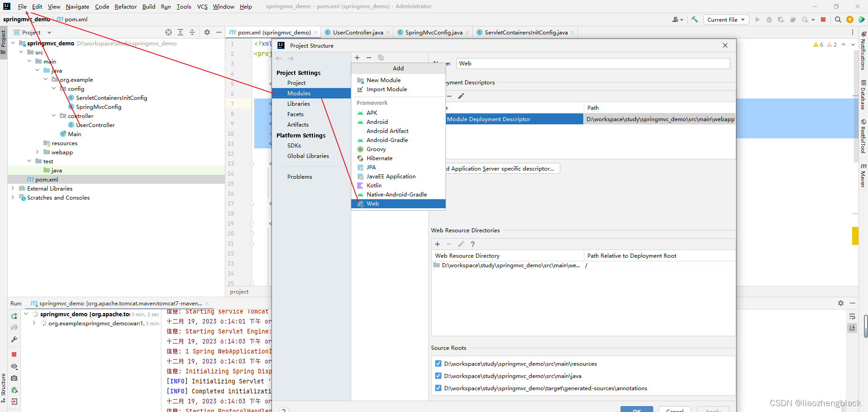Image resolution: width=868 pixels, height=412 pixels.
Task: Choose Web framework in Add popup
Action: tap(398, 204)
